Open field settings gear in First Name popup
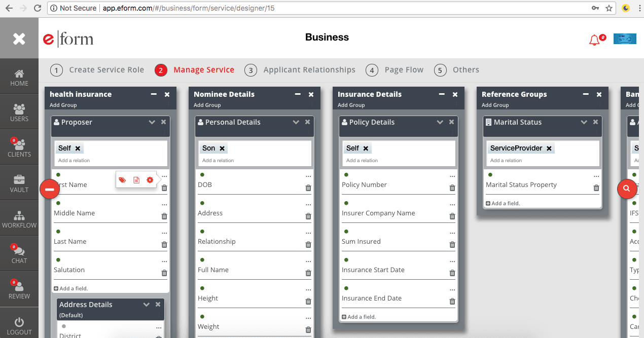 (x=150, y=179)
